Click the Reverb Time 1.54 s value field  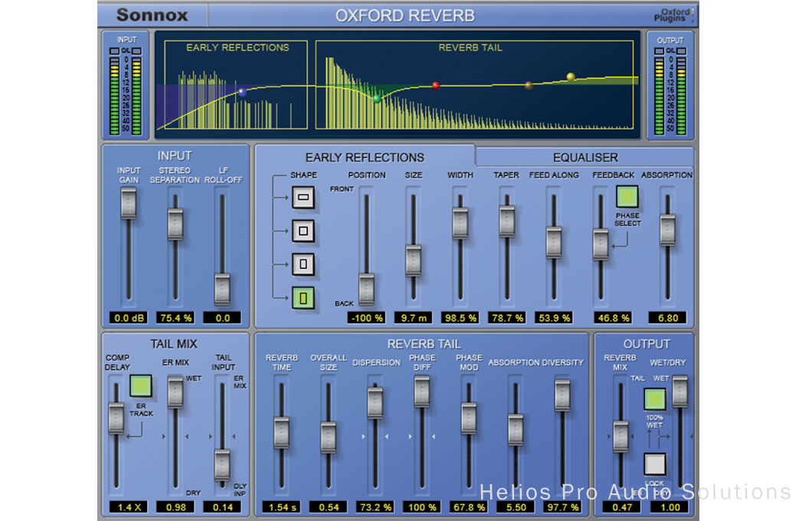[281, 507]
